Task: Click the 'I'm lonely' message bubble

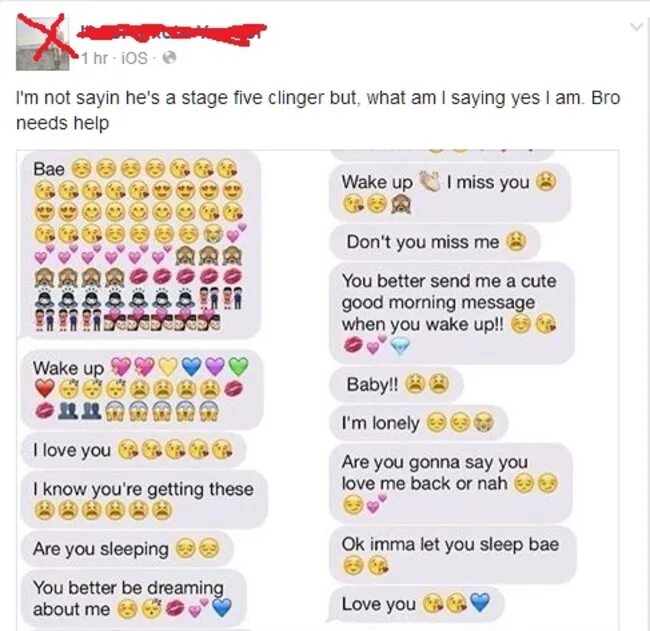Action: [x=418, y=422]
